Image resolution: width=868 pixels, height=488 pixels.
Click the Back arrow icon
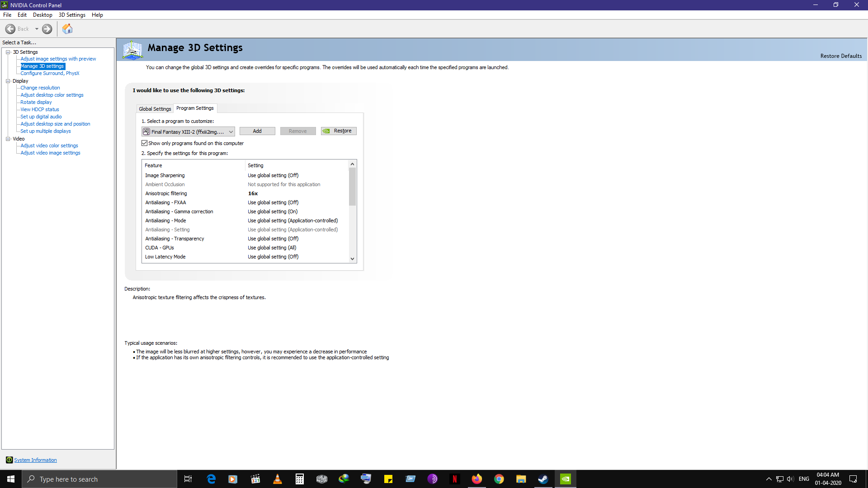(10, 29)
